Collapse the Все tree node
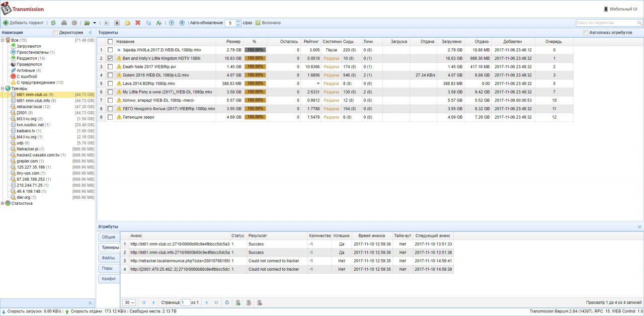Viewport: 644px width, 316px height. click(x=3, y=40)
